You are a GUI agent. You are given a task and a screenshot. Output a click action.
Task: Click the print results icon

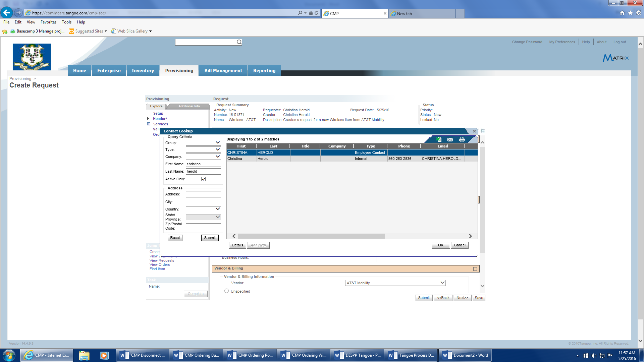pyautogui.click(x=462, y=139)
